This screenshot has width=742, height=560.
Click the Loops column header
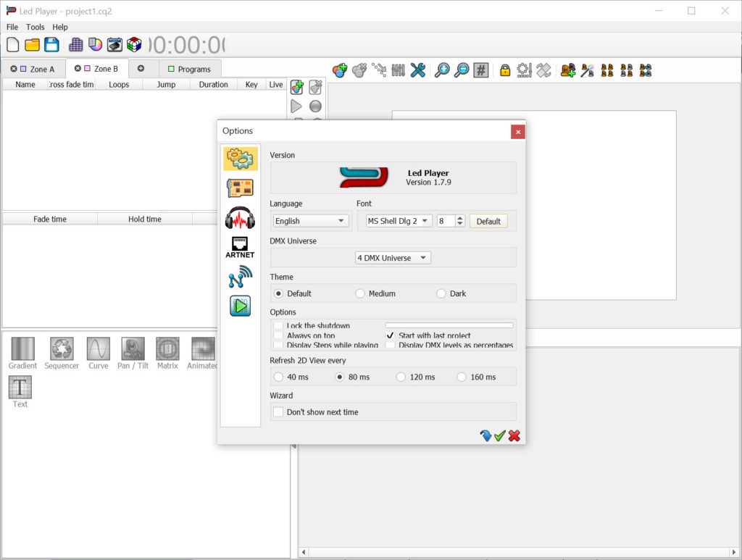119,84
